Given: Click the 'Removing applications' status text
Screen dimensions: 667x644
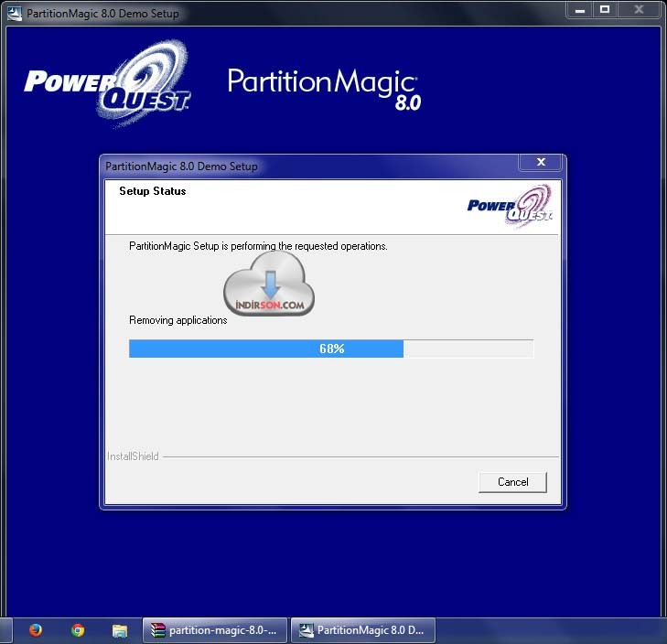Looking at the screenshot, I should (x=178, y=320).
